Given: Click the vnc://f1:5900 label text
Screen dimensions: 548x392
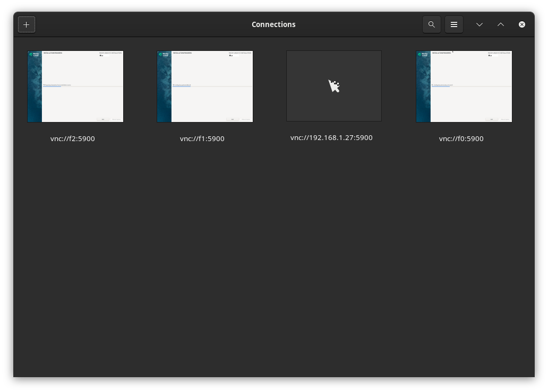Looking at the screenshot, I should pos(202,139).
